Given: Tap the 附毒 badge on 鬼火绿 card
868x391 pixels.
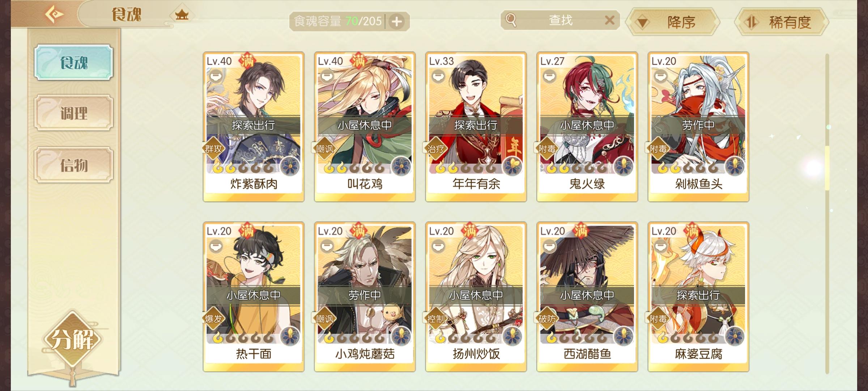Looking at the screenshot, I should (x=546, y=149).
